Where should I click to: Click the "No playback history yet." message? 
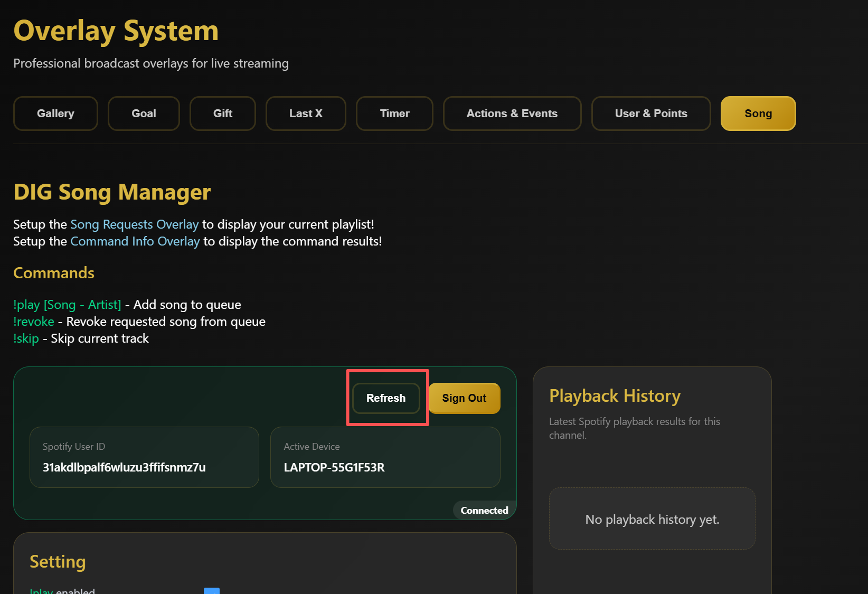point(652,520)
